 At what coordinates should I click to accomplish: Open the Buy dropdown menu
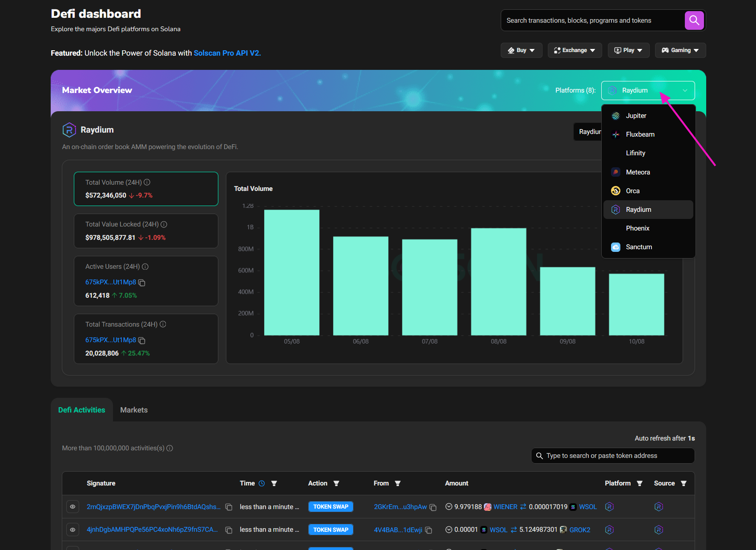pyautogui.click(x=521, y=50)
